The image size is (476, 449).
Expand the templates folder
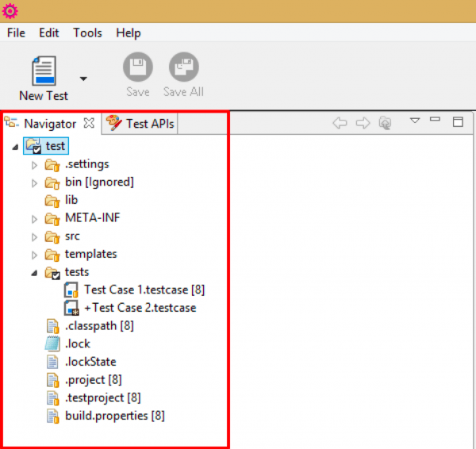click(34, 255)
